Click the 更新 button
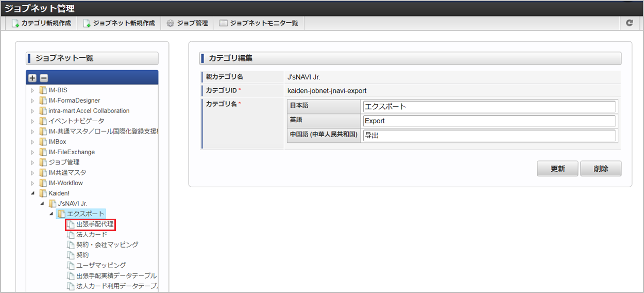 coord(557,169)
